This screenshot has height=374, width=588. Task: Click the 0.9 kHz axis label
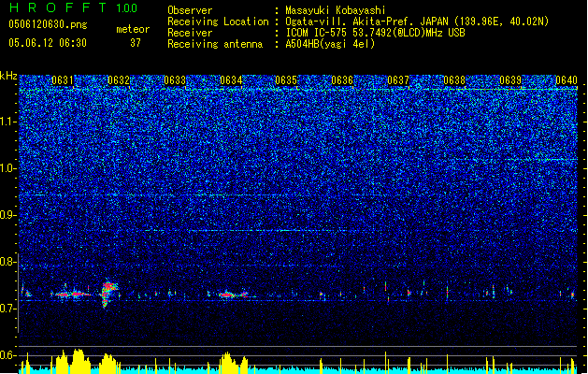coord(7,215)
